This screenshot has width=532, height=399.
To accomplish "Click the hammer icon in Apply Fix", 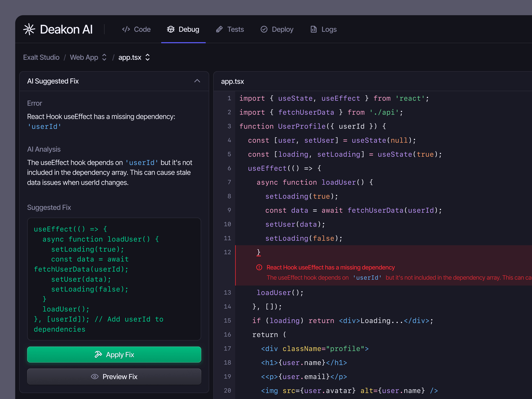I will pyautogui.click(x=98, y=354).
